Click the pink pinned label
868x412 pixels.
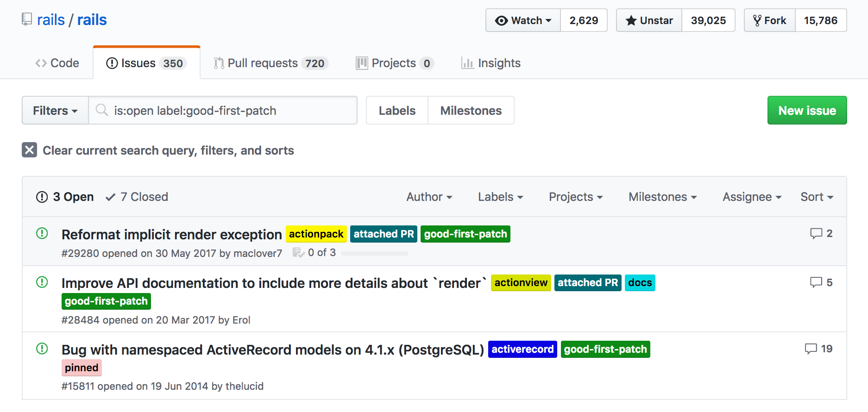(82, 368)
